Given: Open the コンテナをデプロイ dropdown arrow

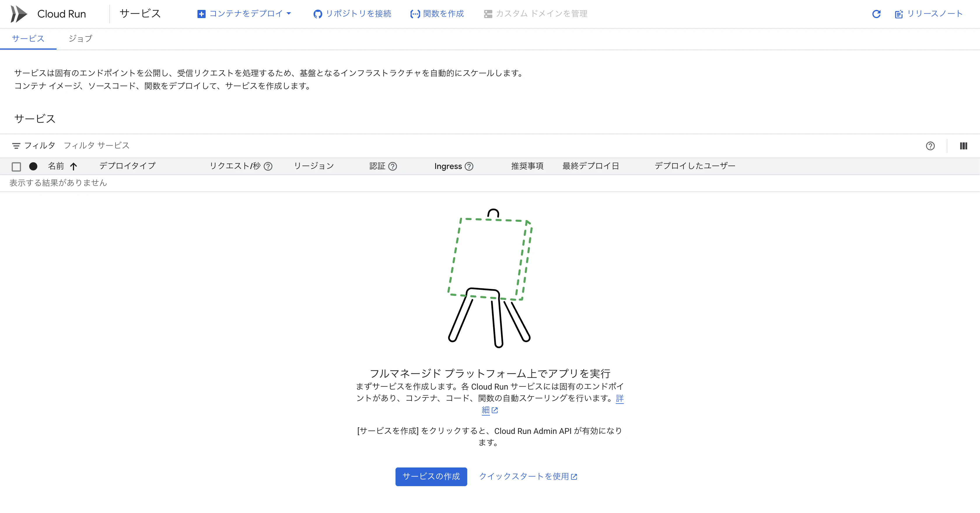Looking at the screenshot, I should point(289,14).
